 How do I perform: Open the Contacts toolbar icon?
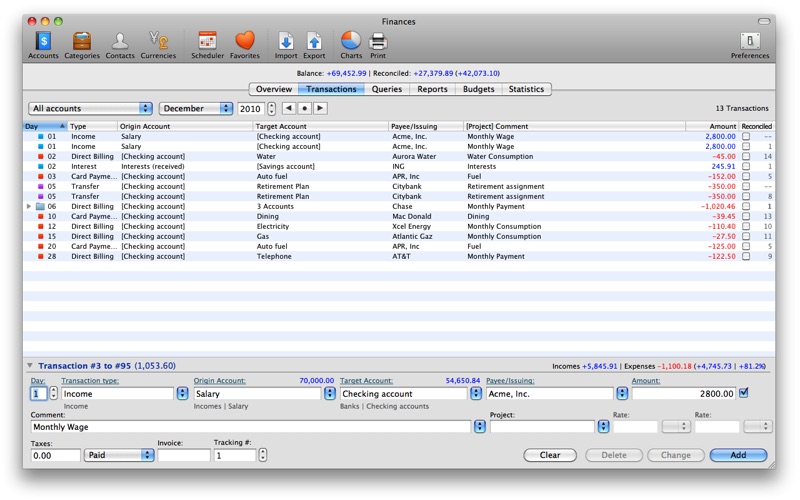coord(120,41)
